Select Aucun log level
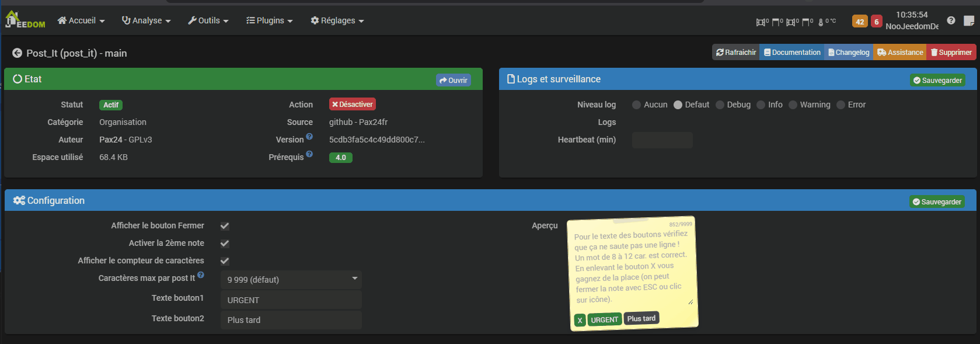Image resolution: width=980 pixels, height=344 pixels. (636, 105)
